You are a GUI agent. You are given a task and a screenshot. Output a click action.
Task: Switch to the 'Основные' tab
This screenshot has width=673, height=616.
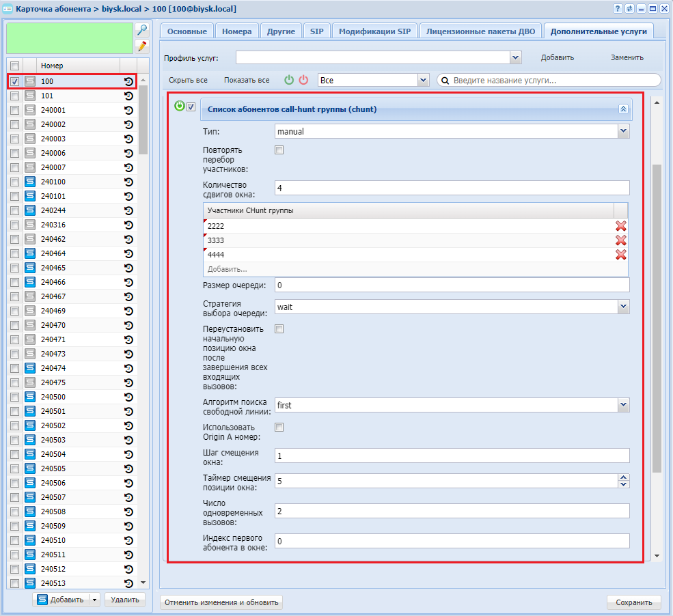(187, 31)
